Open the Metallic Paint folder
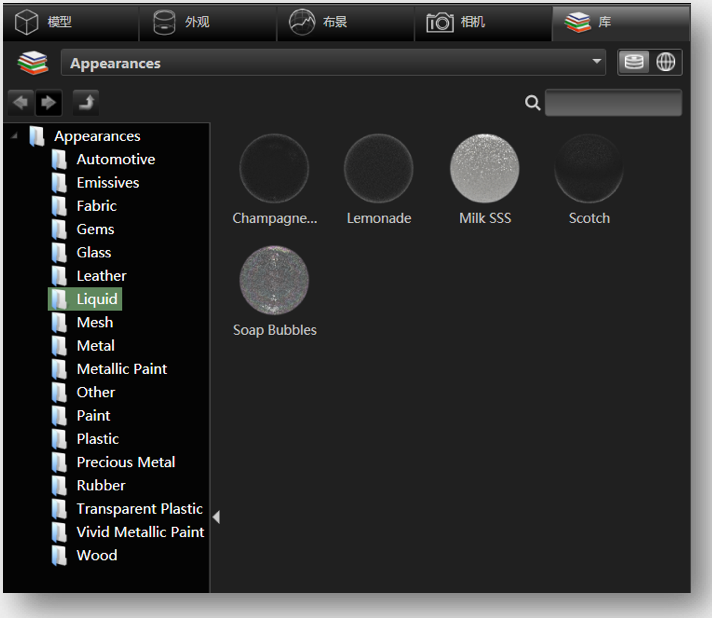Image resolution: width=712 pixels, height=618 pixels. [122, 369]
